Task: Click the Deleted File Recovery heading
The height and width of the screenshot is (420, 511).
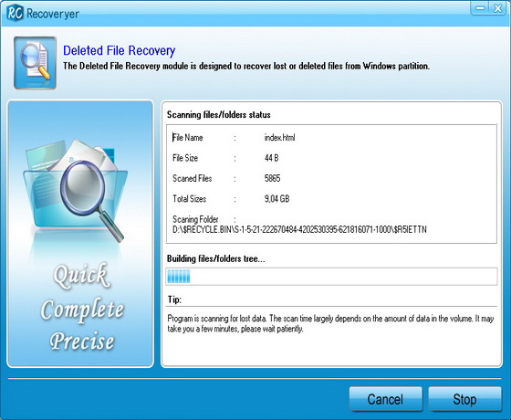Action: (119, 51)
